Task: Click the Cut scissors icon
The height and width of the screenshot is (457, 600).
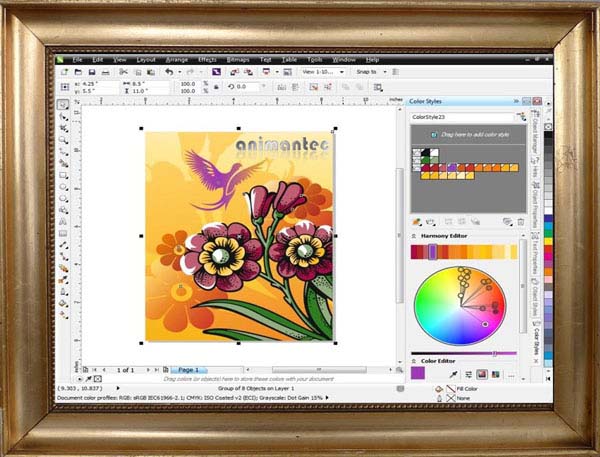Action: [x=124, y=72]
